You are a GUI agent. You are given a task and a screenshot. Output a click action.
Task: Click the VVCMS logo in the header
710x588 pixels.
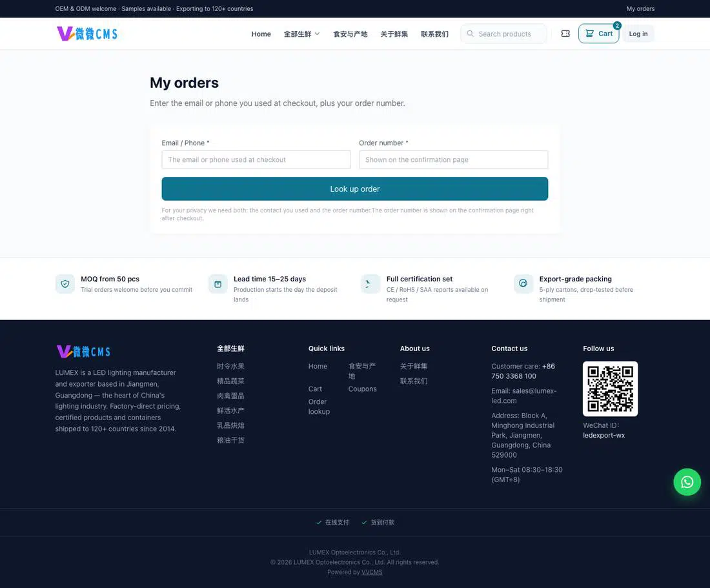pos(87,34)
